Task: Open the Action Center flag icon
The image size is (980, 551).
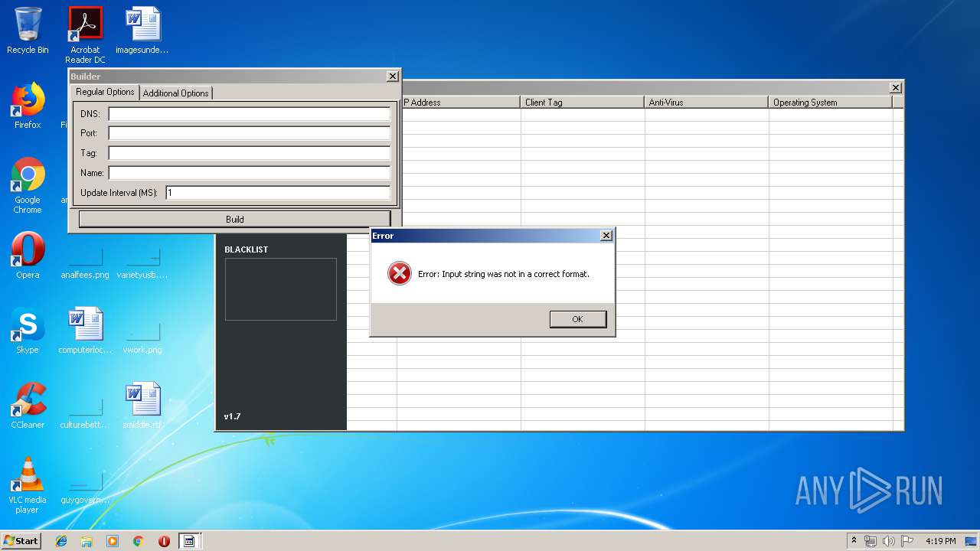Action: [x=907, y=541]
